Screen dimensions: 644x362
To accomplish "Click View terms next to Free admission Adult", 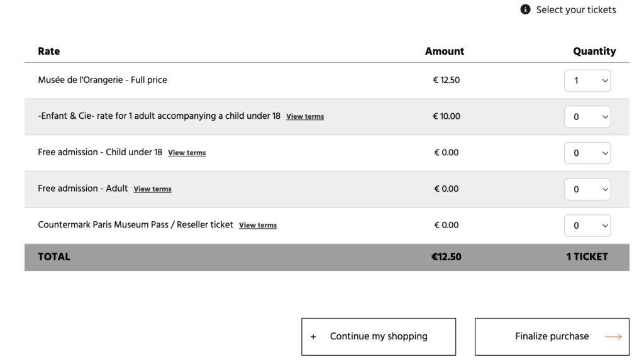I will [x=152, y=189].
